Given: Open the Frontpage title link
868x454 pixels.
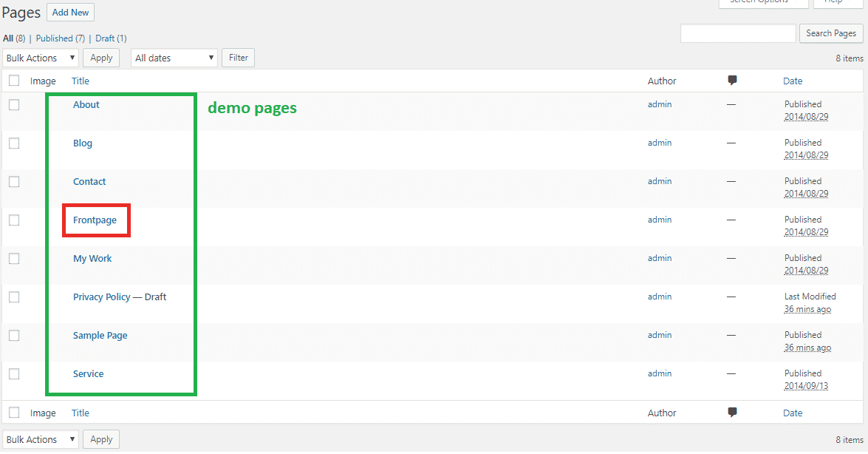Looking at the screenshot, I should click(95, 220).
